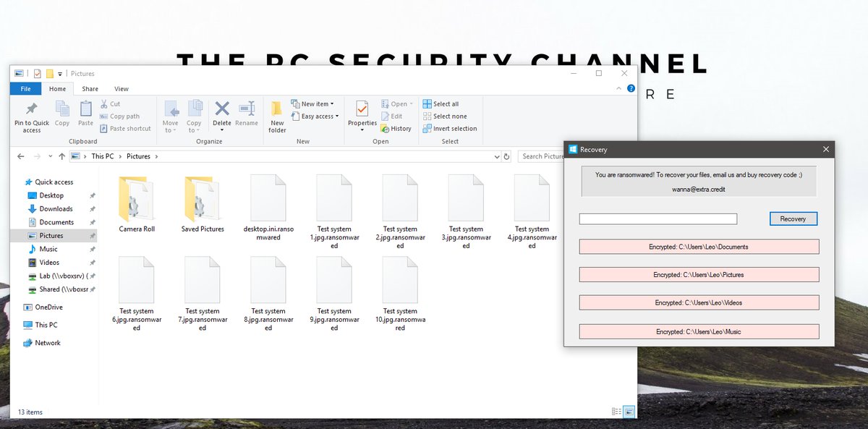Viewport: 868px width, 429px height.
Task: Refresh the Pictures folder view
Action: 507,156
